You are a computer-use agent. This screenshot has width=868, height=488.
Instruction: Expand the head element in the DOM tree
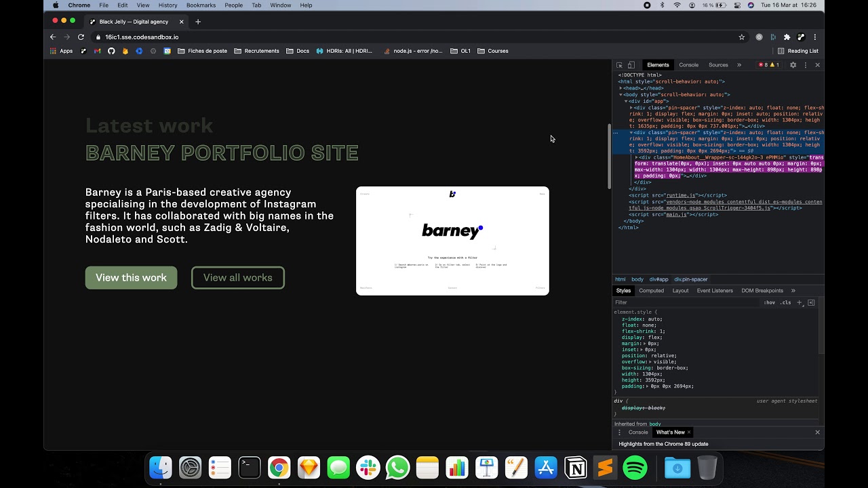[620, 88]
